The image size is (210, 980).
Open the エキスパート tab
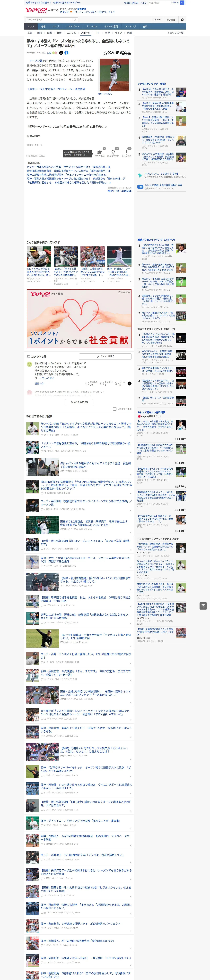pos(72,27)
